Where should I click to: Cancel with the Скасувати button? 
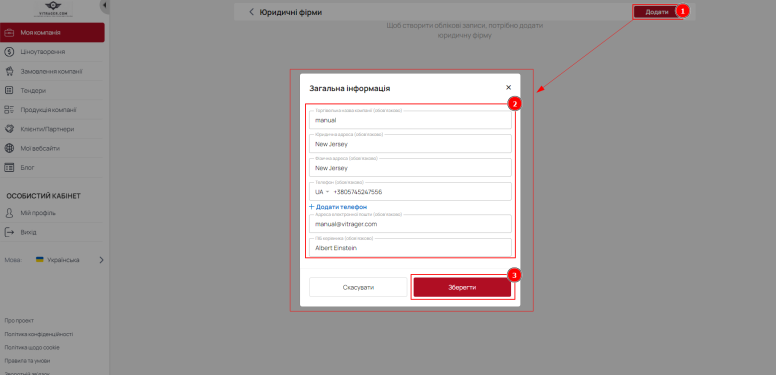358,287
